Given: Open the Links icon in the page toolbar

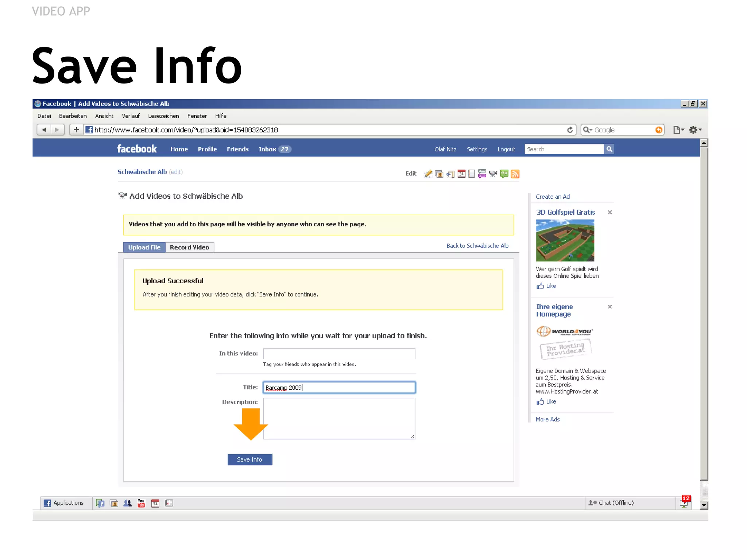Looking at the screenshot, I should (x=450, y=174).
